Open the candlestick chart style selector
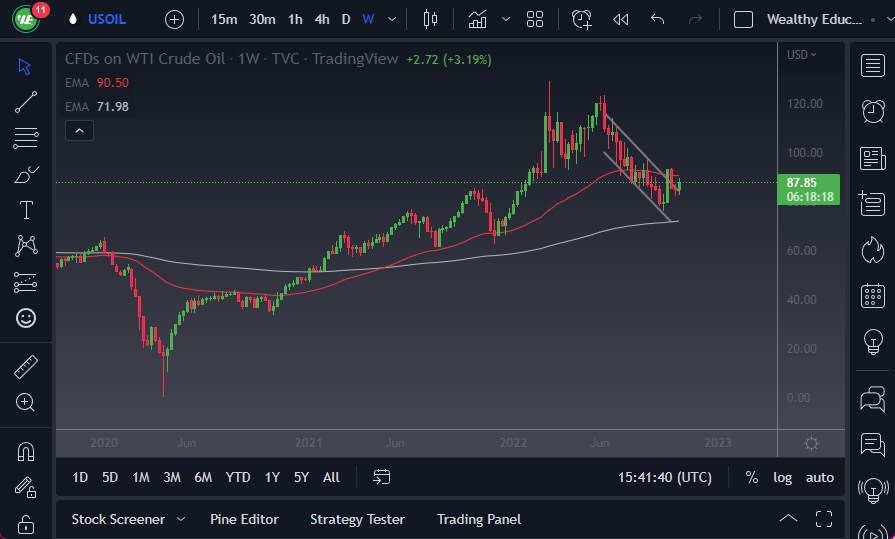This screenshot has height=539, width=895. (x=431, y=19)
